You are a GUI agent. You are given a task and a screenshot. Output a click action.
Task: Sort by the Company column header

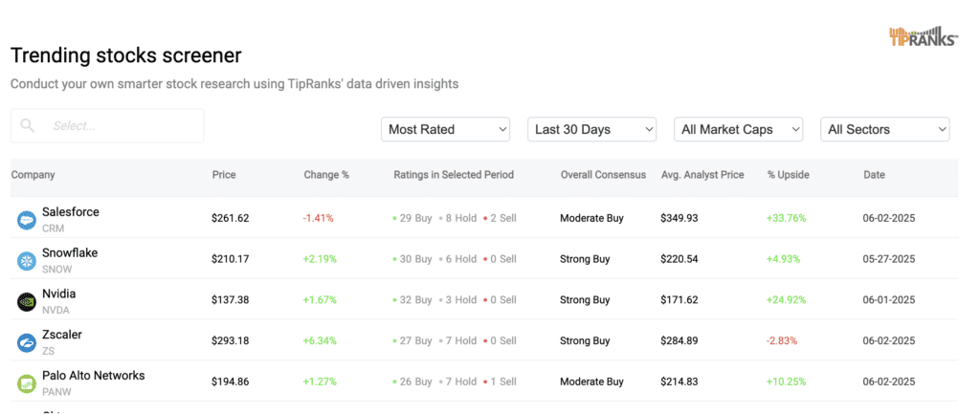click(33, 175)
